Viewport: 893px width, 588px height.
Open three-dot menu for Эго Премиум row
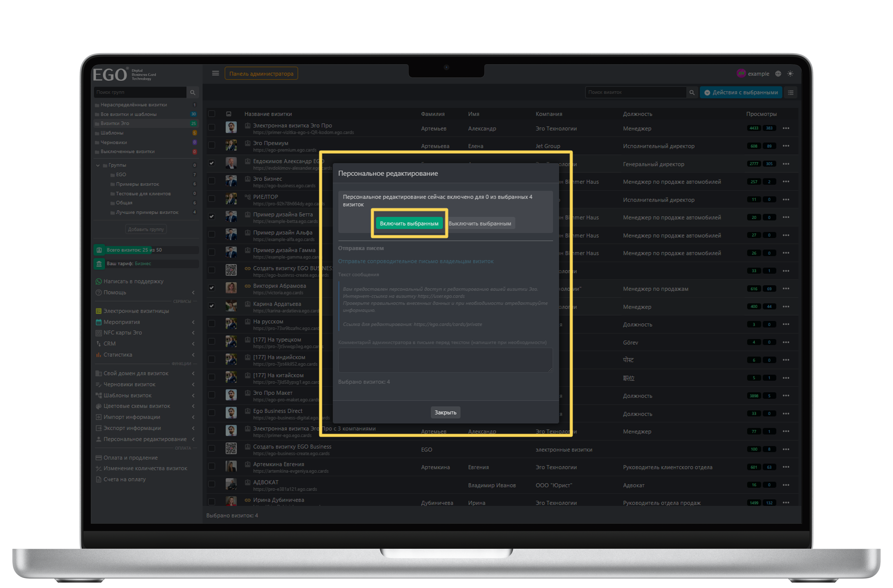click(786, 146)
